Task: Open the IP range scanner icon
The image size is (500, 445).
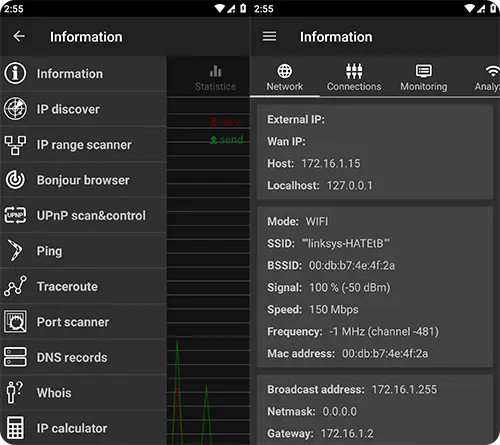Action: 15,145
